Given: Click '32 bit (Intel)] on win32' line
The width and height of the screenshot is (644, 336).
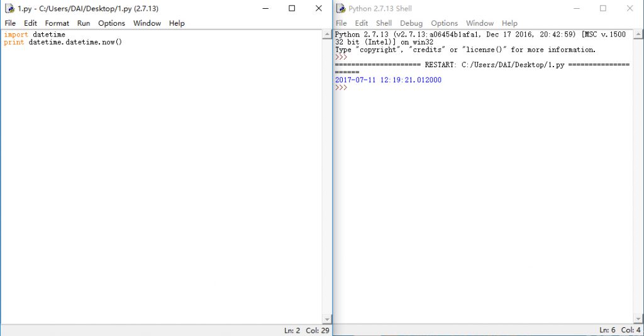Looking at the screenshot, I should (384, 42).
